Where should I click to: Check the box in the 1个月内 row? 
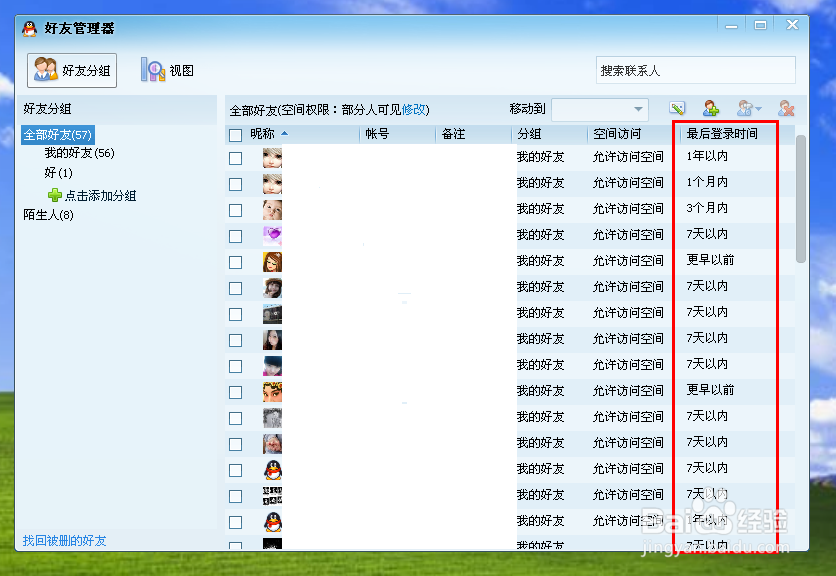(x=235, y=185)
